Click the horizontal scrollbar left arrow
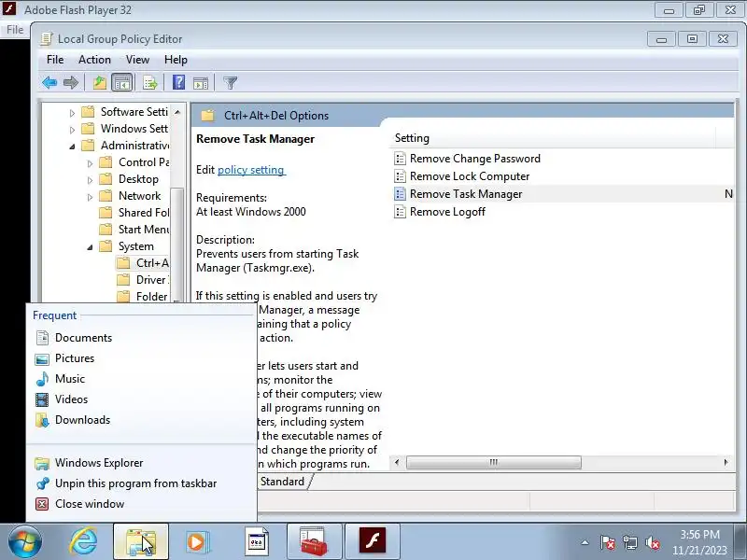 click(397, 462)
